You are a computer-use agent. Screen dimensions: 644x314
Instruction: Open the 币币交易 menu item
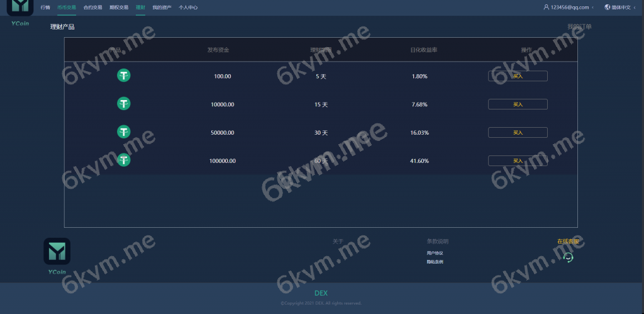[66, 8]
